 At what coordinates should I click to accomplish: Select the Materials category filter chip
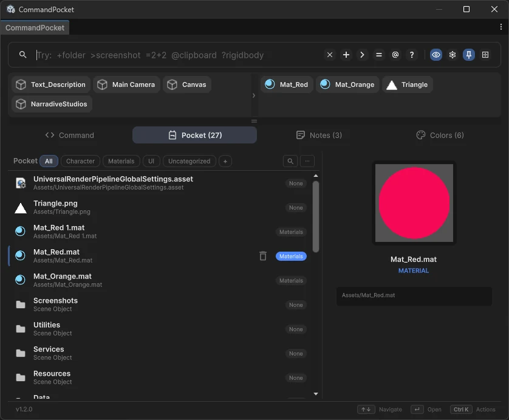click(121, 161)
